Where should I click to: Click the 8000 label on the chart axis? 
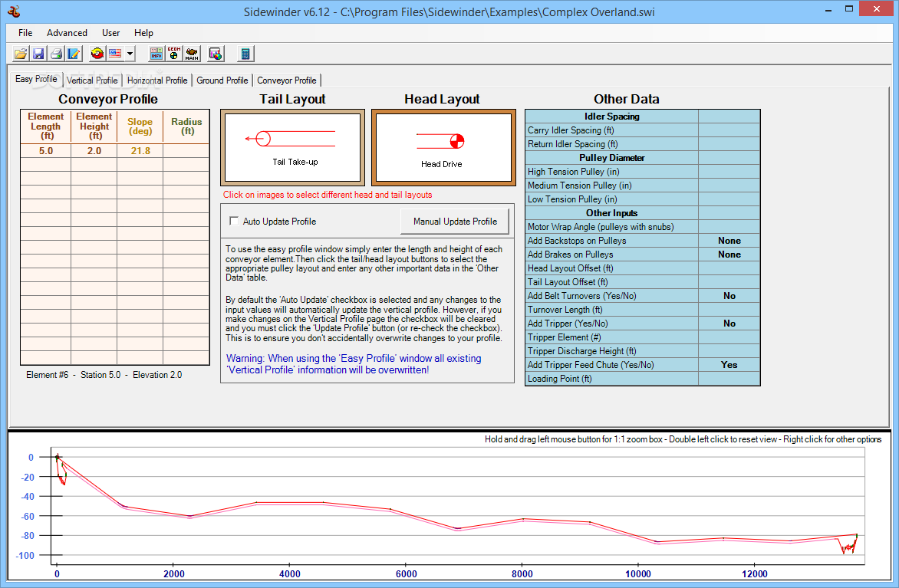(522, 573)
